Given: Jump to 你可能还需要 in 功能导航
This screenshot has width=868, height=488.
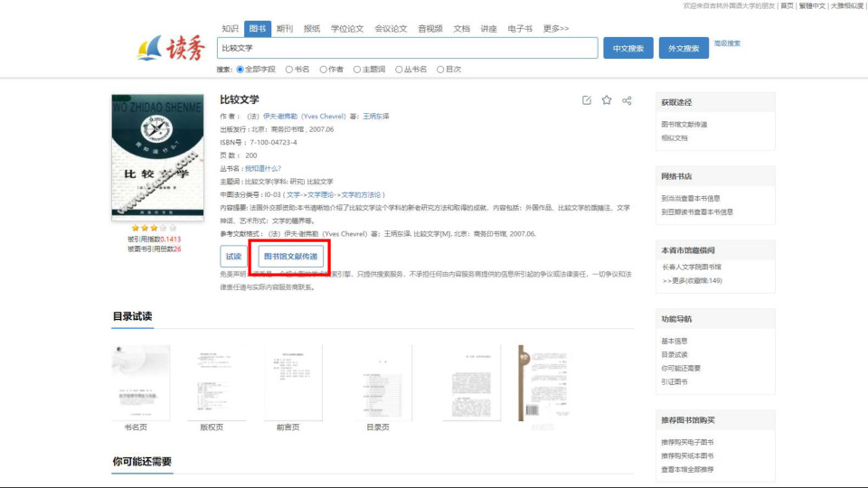Looking at the screenshot, I should point(681,368).
